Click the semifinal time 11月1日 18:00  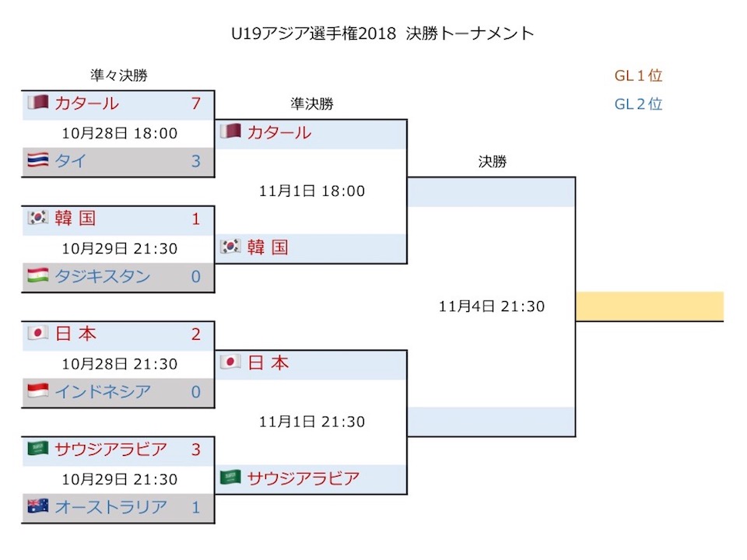click(312, 191)
